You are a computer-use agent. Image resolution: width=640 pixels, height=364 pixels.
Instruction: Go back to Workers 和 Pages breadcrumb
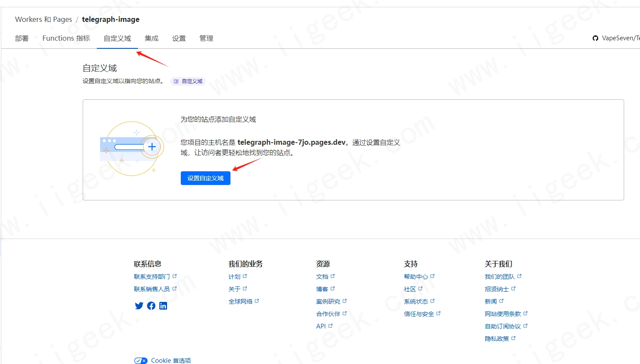[44, 19]
